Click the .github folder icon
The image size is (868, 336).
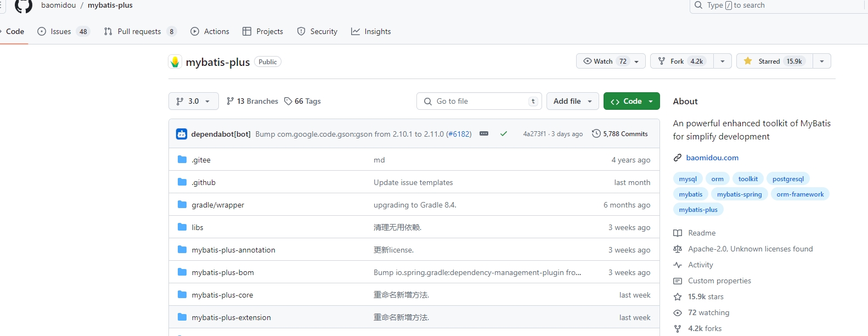click(x=182, y=182)
